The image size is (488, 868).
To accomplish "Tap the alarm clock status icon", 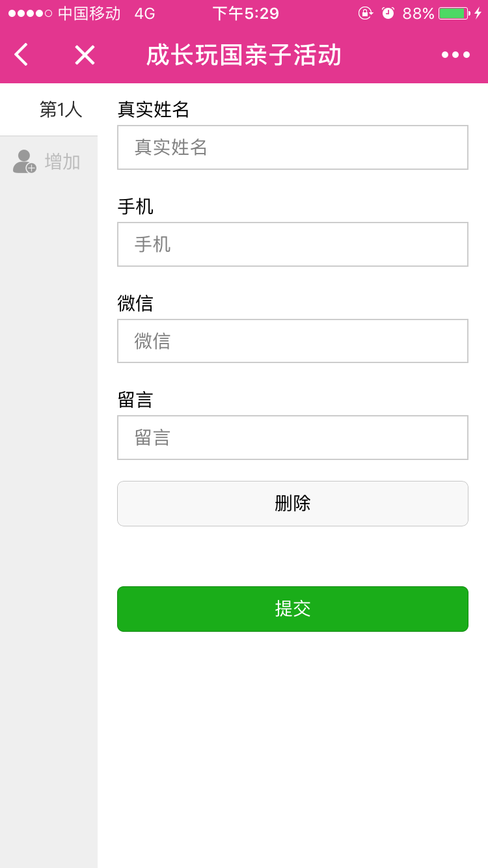I will [x=388, y=13].
